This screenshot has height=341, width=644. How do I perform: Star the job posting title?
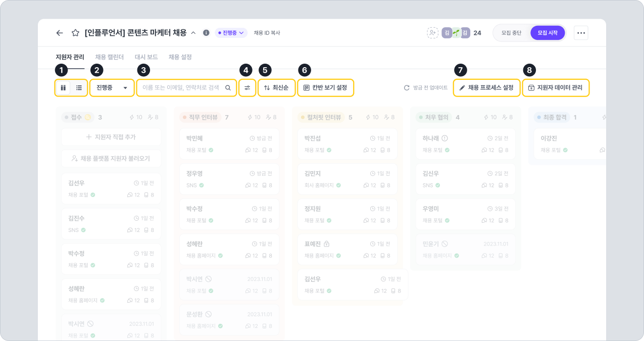[x=75, y=33]
